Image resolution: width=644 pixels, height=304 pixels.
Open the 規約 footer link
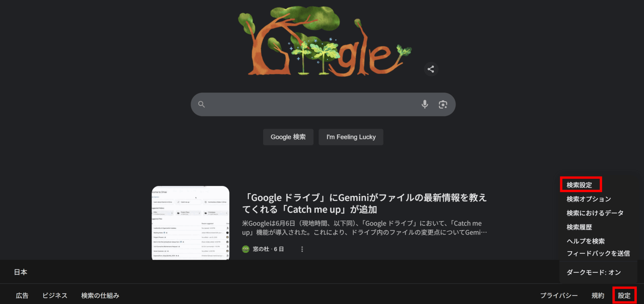click(598, 296)
